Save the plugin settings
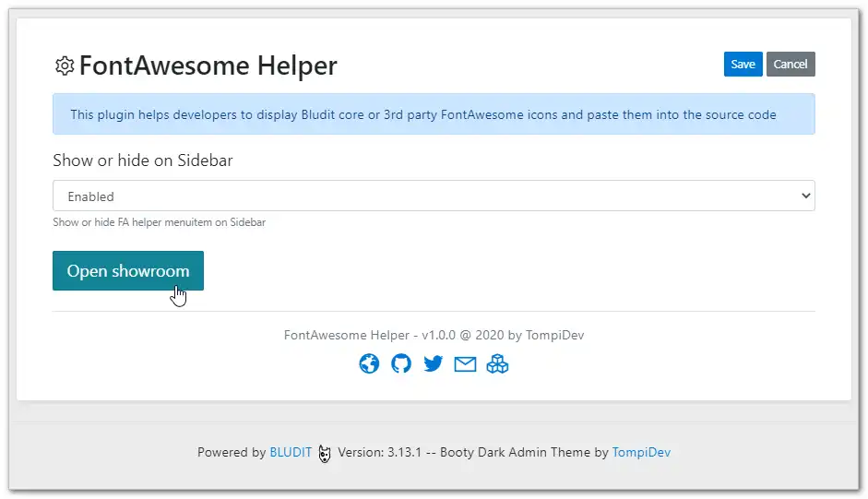This screenshot has height=499, width=868. click(743, 64)
